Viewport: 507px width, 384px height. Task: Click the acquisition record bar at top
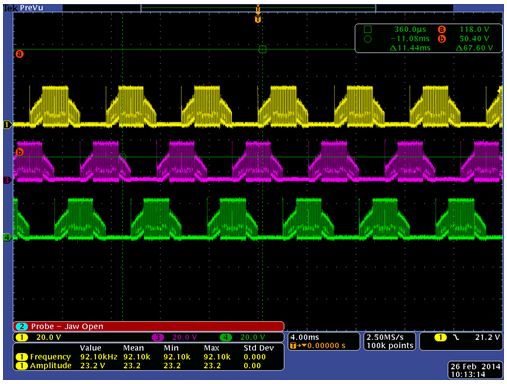coord(258,8)
